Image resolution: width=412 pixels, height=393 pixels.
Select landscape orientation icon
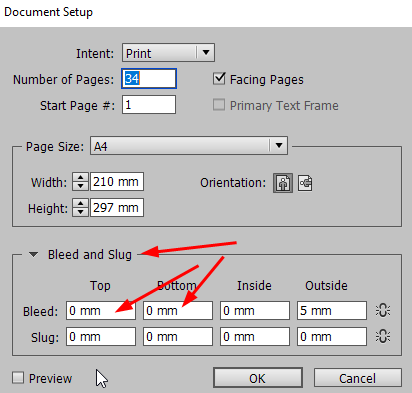305,183
